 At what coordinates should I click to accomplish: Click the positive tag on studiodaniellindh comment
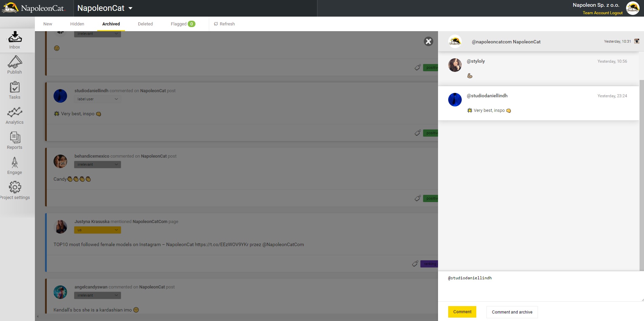[431, 133]
